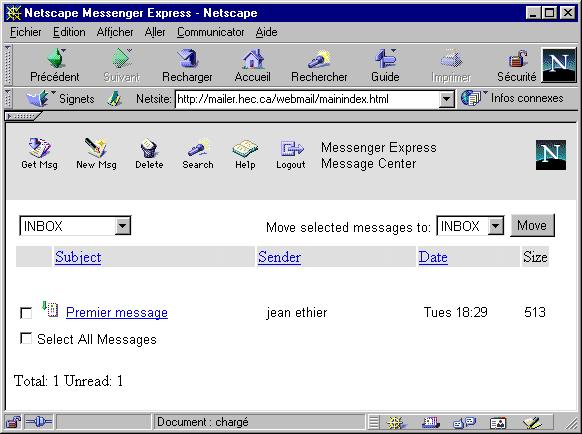Click the Netsite URL address field
Viewport: 582px width, 434px height.
pos(307,99)
